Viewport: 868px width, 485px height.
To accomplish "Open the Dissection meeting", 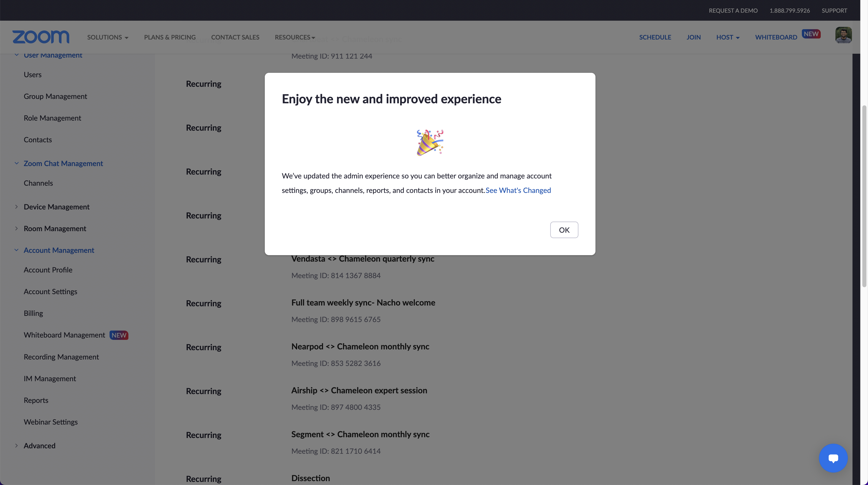I will 311,478.
